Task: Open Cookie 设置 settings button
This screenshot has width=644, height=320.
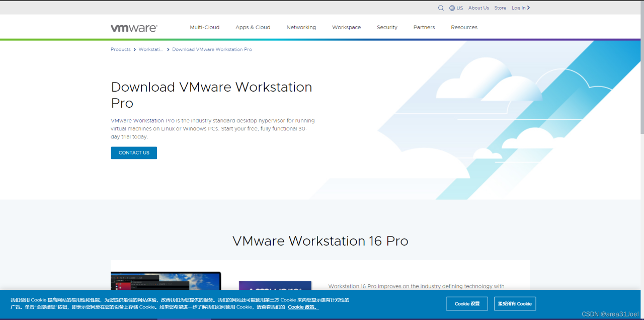Action: coord(467,304)
